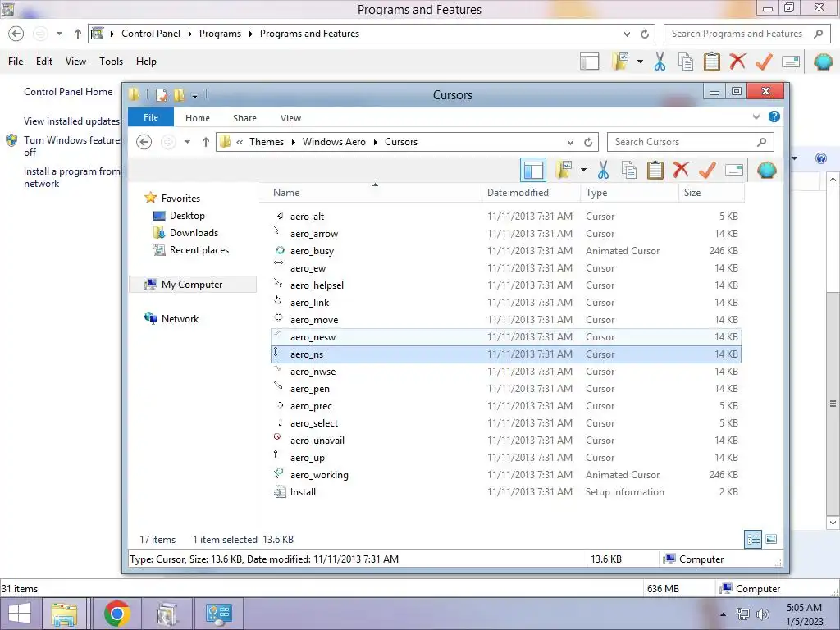840x630 pixels.
Task: Click the Cut scissors icon in Cursors window
Action: tap(603, 171)
